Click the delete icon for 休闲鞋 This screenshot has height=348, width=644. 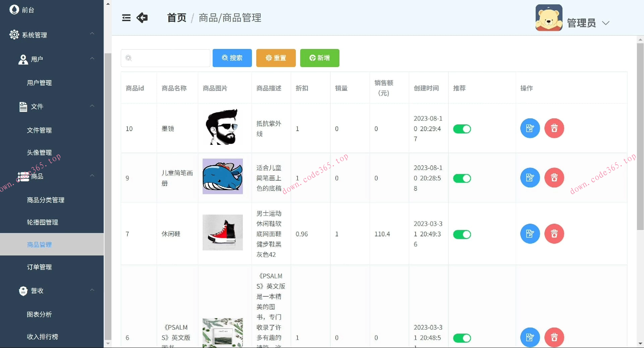pos(554,234)
